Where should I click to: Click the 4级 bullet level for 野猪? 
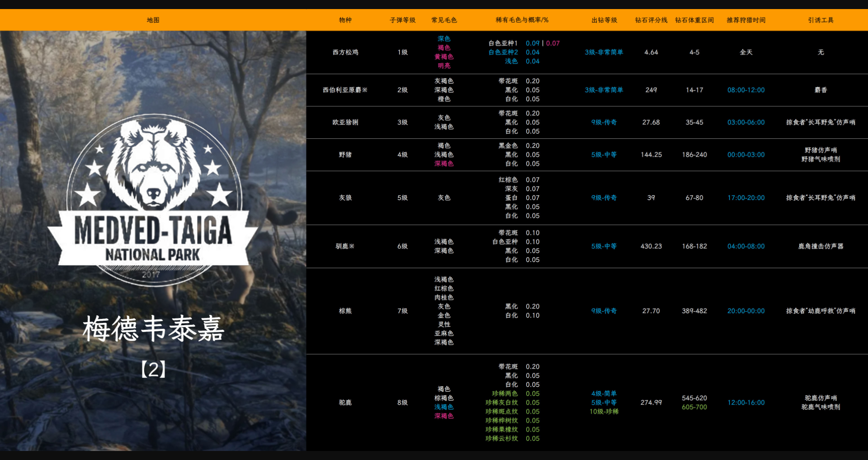click(x=403, y=155)
